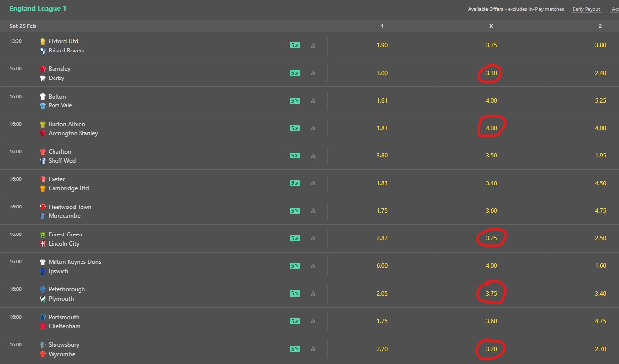Select Charlton home win odds 3.80

pos(382,156)
